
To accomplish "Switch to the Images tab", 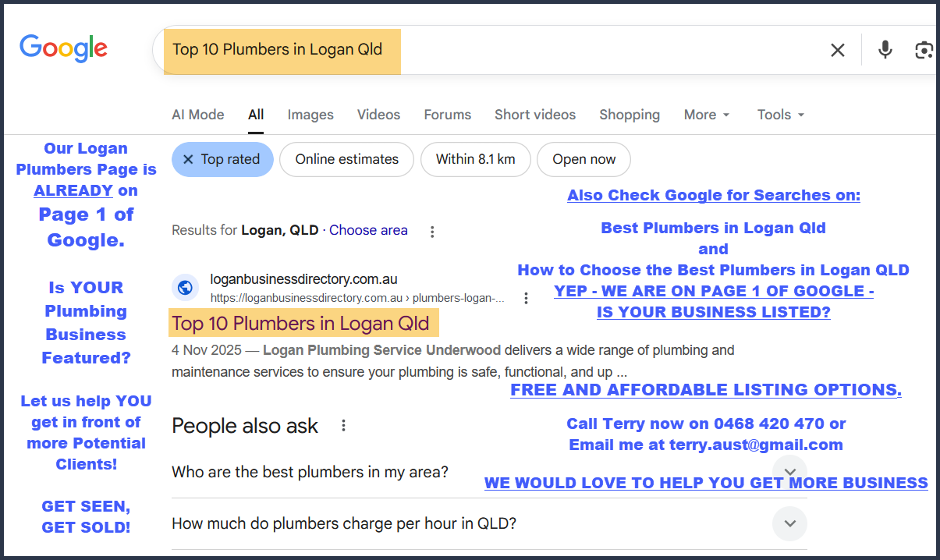I will coord(310,115).
